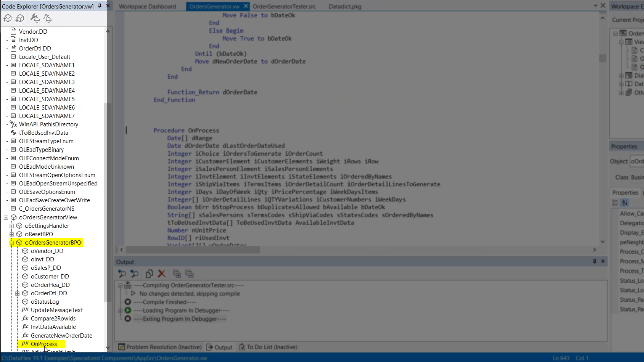Click the find previous magnifier icon in Output
This screenshot has height=362, width=644.
[x=122, y=274]
